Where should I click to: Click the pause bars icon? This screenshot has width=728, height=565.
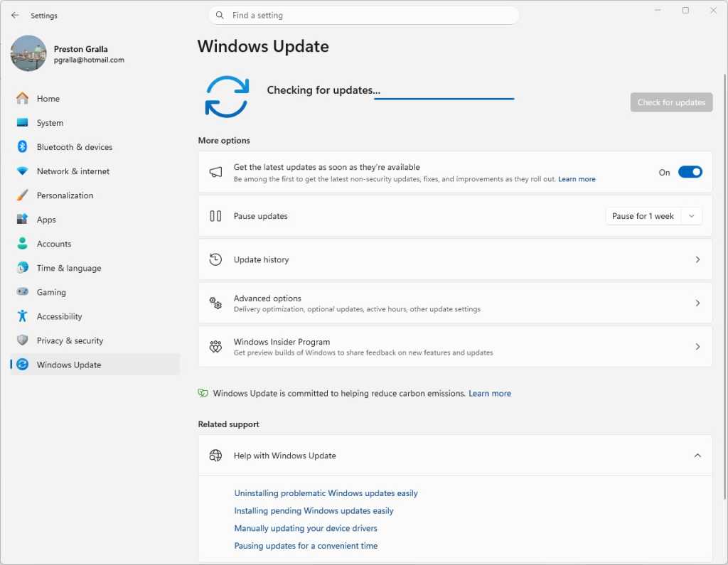point(215,216)
